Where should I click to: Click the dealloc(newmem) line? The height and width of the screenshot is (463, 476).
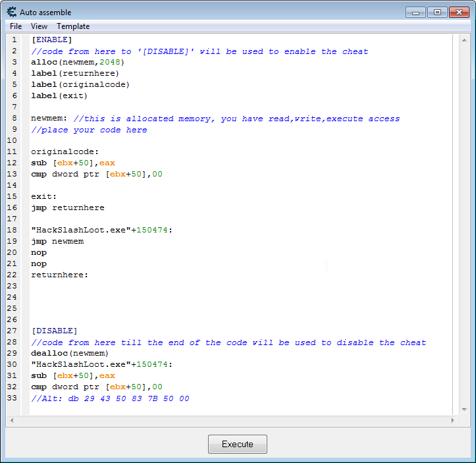[x=70, y=353]
